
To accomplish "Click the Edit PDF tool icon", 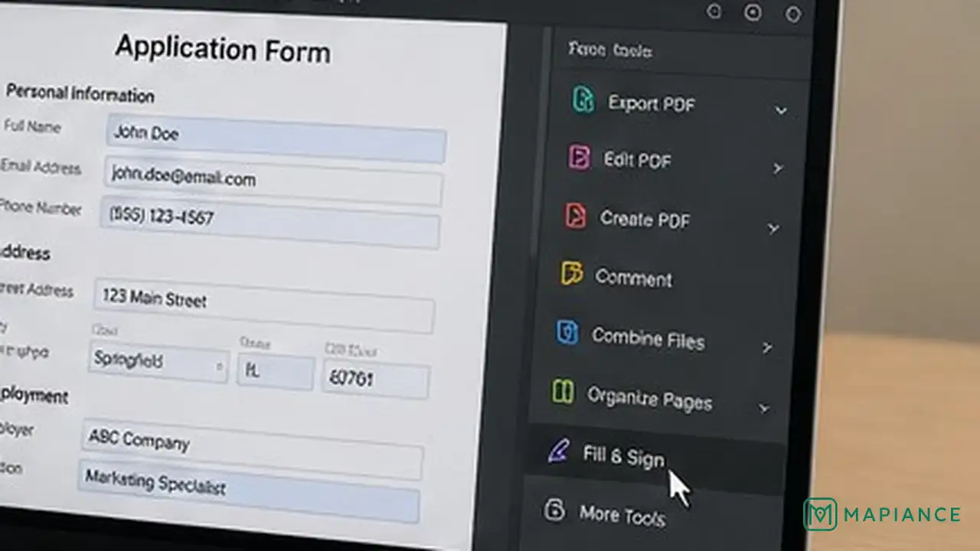I will 580,158.
